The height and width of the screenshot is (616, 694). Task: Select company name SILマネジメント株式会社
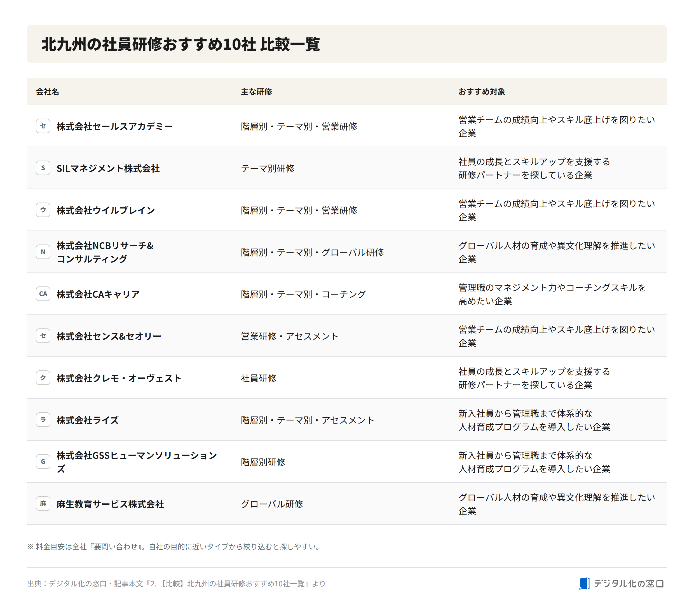click(x=108, y=168)
